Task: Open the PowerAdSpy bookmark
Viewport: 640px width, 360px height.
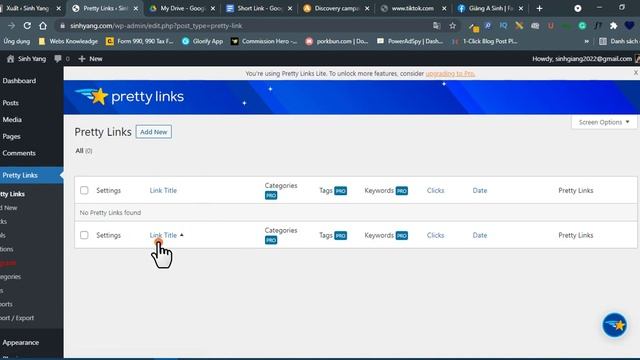Action: click(x=410, y=41)
